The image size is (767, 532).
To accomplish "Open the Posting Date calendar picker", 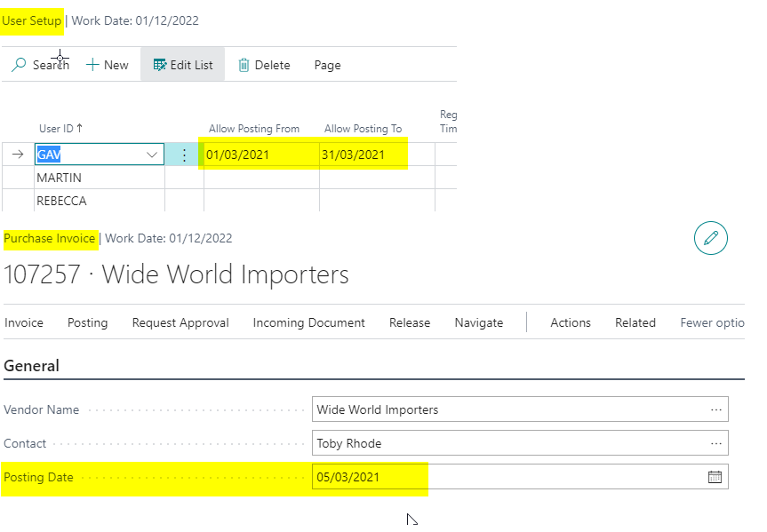I will [715, 477].
